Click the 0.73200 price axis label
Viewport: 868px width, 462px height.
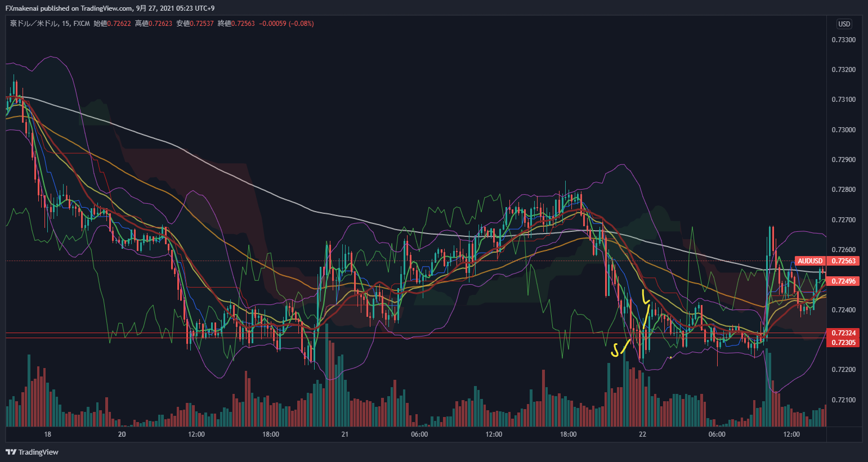click(843, 70)
